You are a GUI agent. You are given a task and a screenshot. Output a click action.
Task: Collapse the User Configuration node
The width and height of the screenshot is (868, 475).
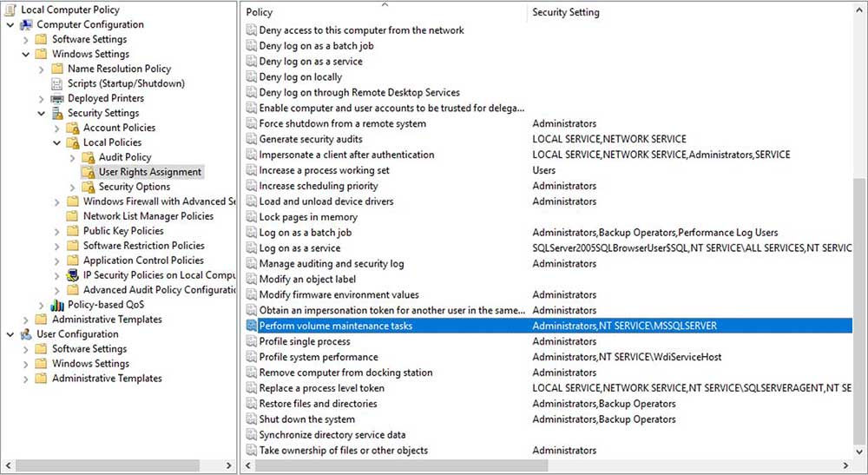pos(10,334)
